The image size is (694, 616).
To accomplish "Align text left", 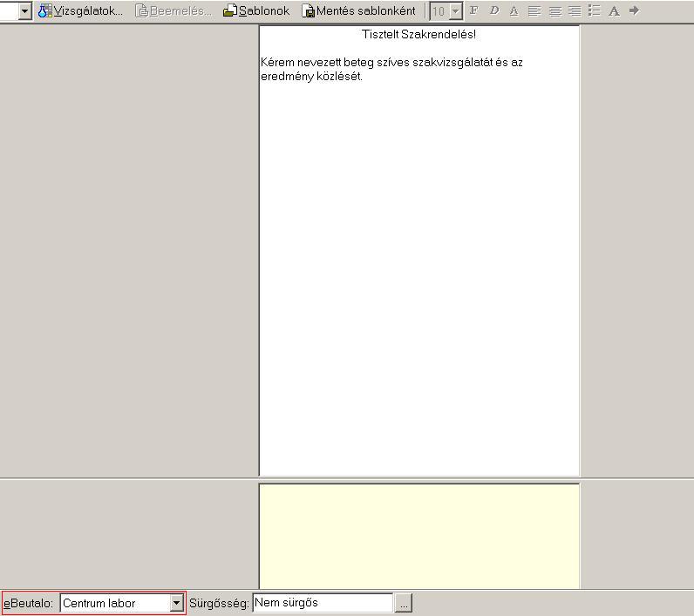I will pyautogui.click(x=534, y=10).
